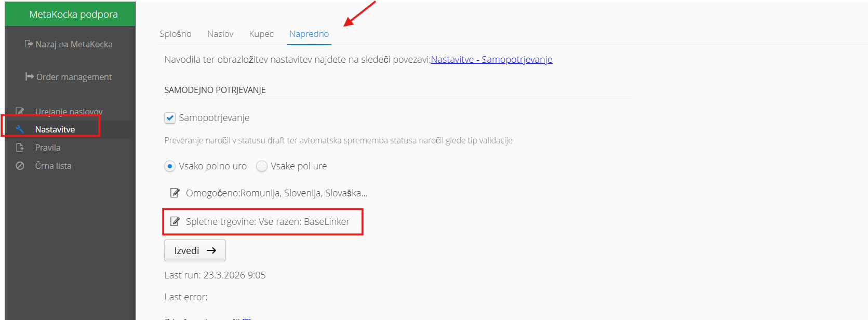868x320 pixels.
Task: Click the exit icon beside Nazaj na MetaKocka
Action: point(29,44)
